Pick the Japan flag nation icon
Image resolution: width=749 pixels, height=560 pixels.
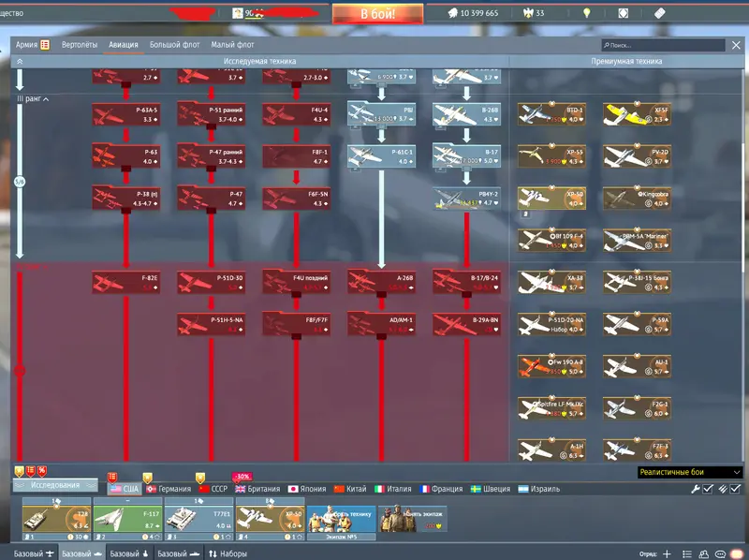(293, 489)
